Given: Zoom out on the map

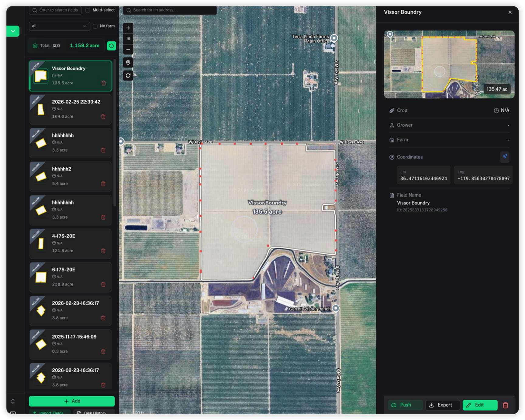Looking at the screenshot, I should coord(128,49).
